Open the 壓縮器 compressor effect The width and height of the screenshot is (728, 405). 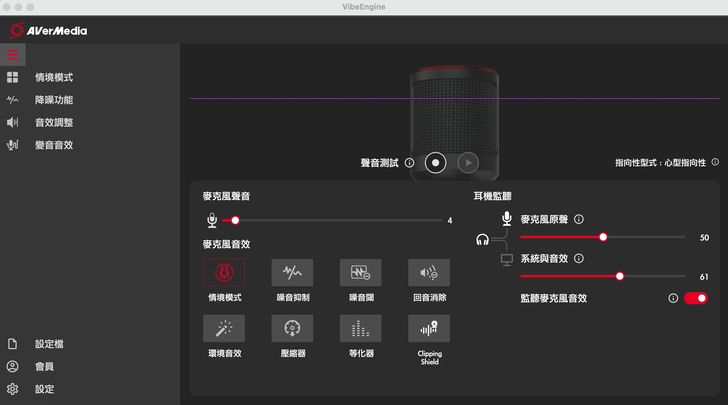pyautogui.click(x=292, y=328)
